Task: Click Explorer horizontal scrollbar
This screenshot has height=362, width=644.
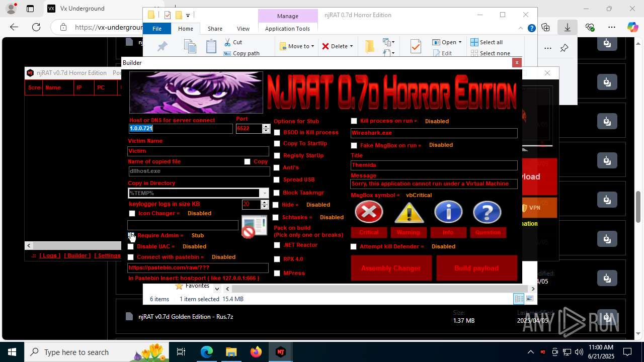Action: [x=380, y=289]
